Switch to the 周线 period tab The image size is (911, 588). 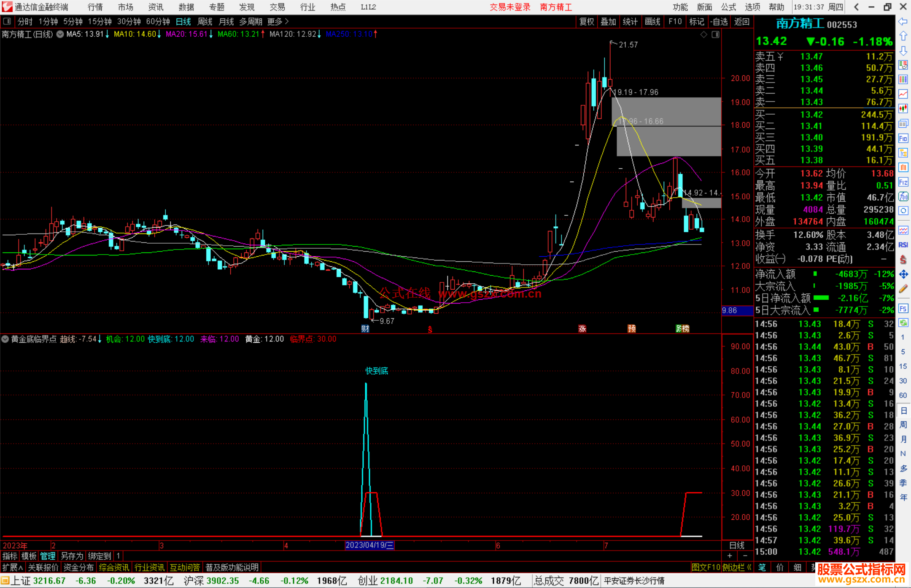click(205, 21)
